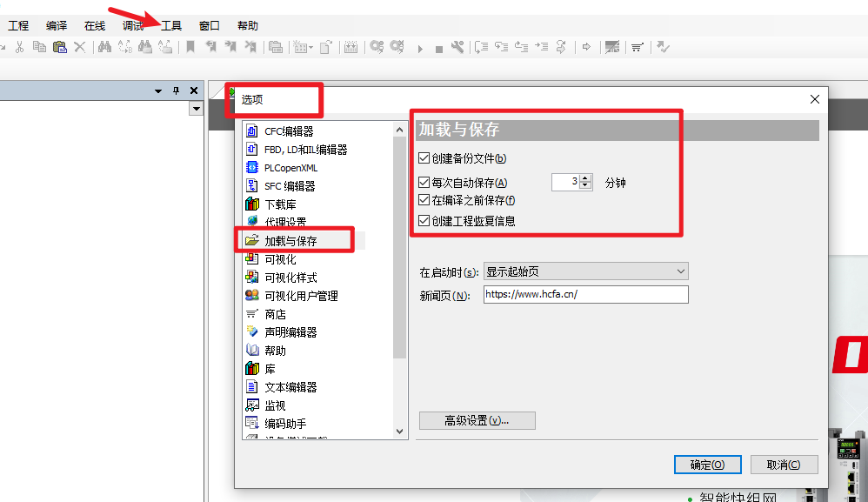This screenshot has width=868, height=502.
Task: Confirm with the 确定 button
Action: pyautogui.click(x=707, y=465)
